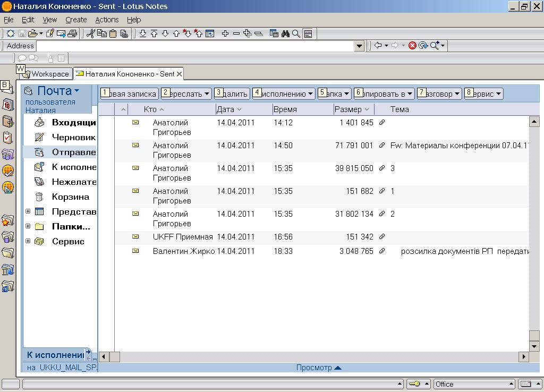Open the Calendar bookmark in left bar
The image size is (544, 392).
[x=7, y=104]
